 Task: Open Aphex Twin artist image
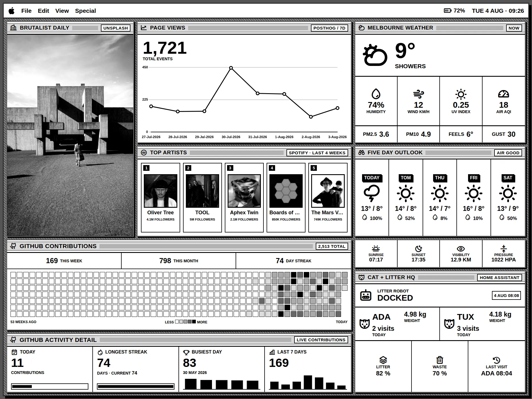(x=244, y=191)
